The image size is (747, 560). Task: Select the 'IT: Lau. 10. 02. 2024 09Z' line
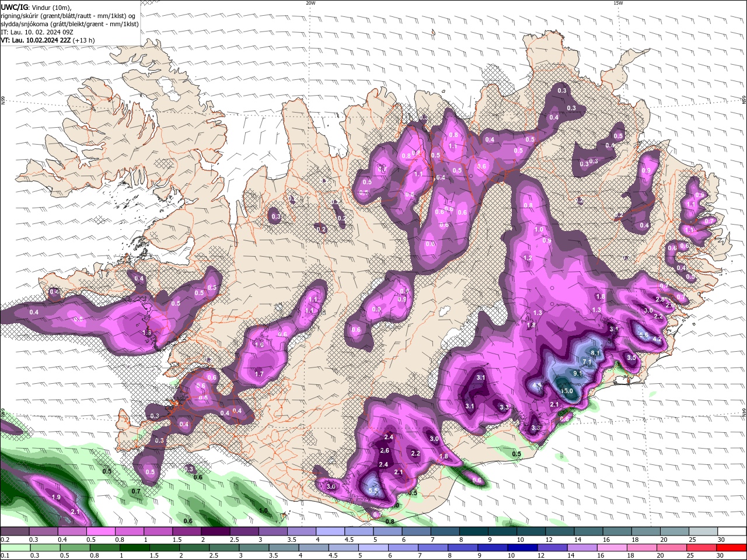pyautogui.click(x=37, y=32)
